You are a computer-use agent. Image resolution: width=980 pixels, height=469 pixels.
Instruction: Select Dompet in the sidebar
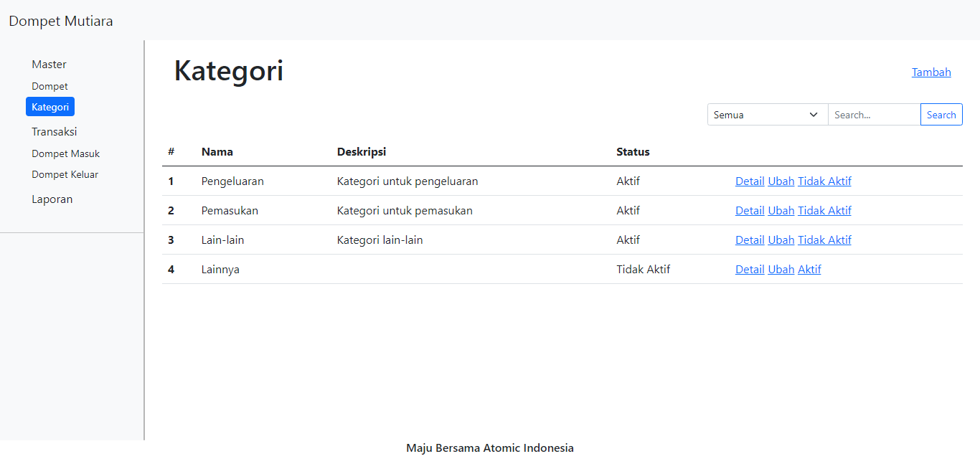[x=50, y=85]
